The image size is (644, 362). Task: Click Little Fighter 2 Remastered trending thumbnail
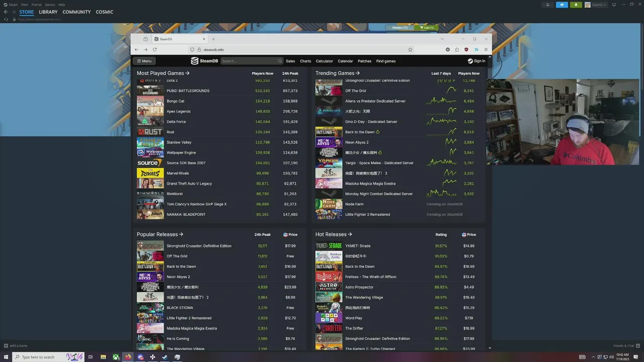click(329, 214)
